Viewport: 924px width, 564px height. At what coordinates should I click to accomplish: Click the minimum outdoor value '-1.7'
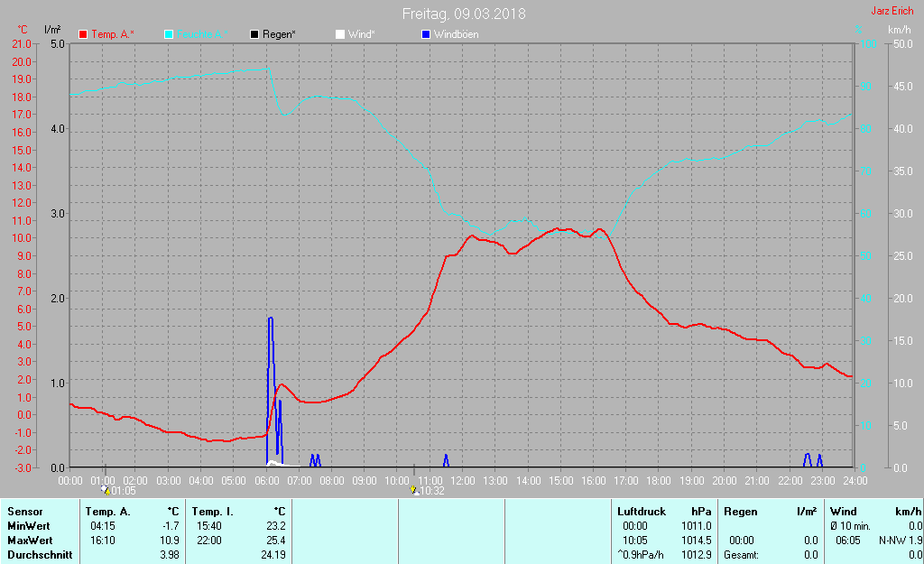point(171,526)
